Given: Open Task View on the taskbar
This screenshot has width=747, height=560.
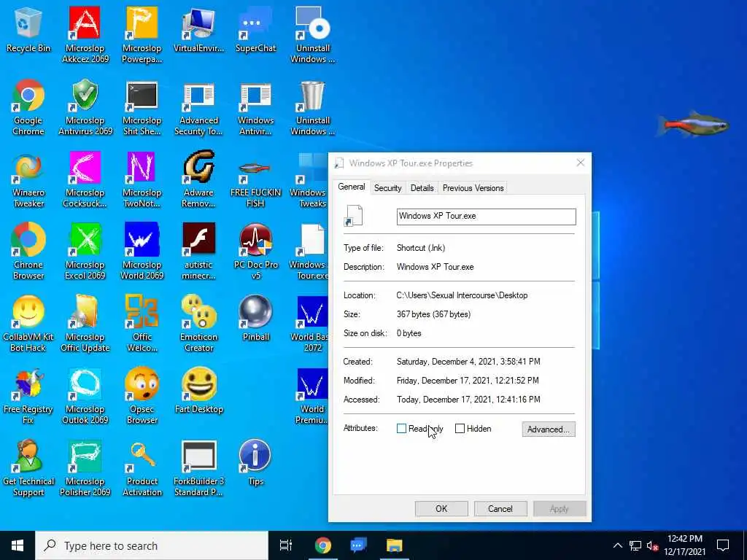Looking at the screenshot, I should click(x=286, y=545).
